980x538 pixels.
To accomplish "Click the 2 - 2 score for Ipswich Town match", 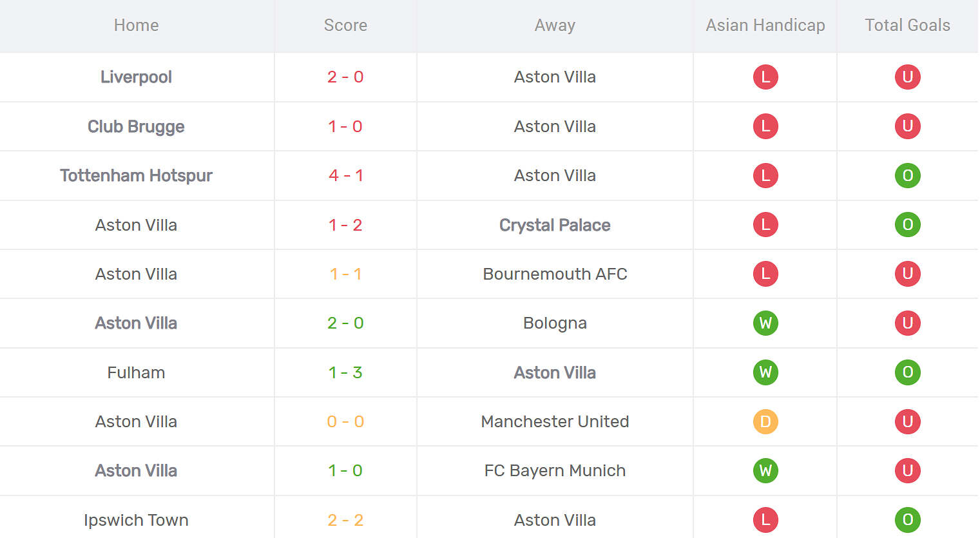I will point(345,520).
